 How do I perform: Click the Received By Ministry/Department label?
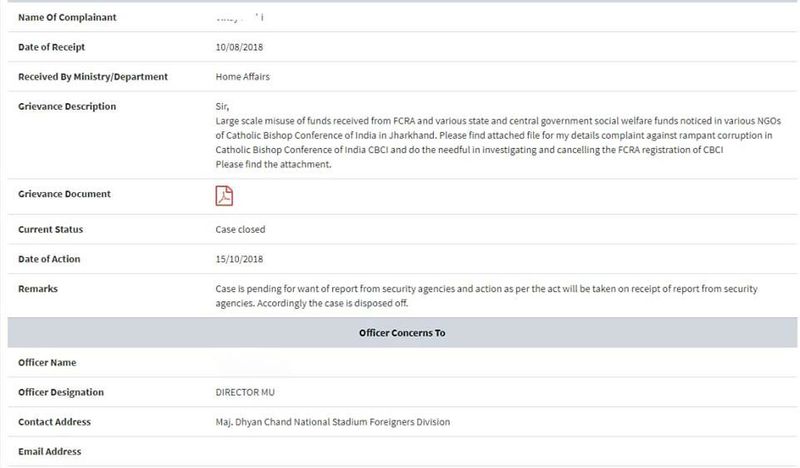click(x=93, y=77)
